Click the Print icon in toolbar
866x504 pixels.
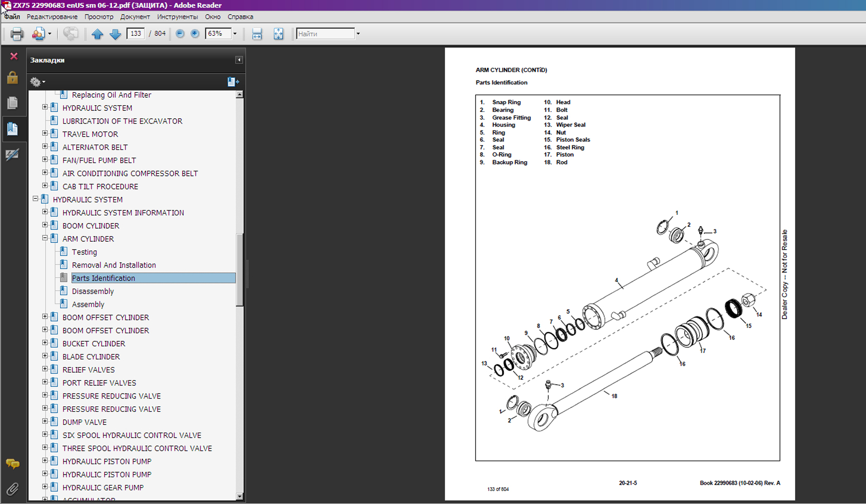click(17, 34)
